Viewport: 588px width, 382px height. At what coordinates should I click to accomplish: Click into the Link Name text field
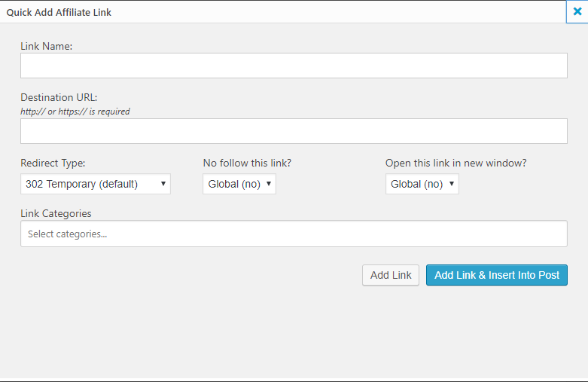(294, 66)
